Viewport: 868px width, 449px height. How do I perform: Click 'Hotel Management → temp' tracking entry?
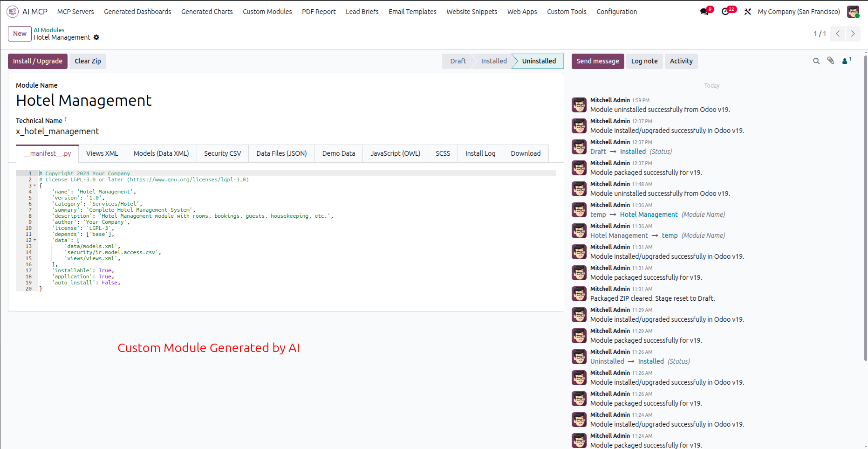coord(657,235)
